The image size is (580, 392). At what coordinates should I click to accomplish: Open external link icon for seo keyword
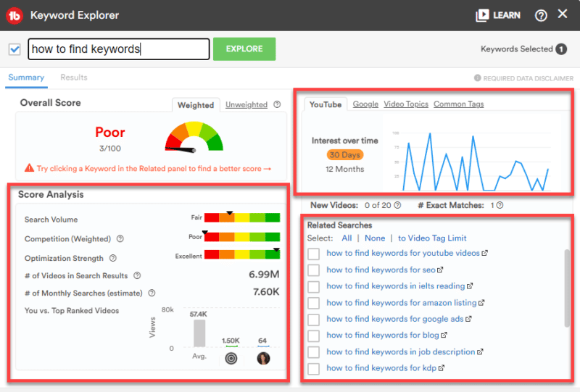click(440, 270)
